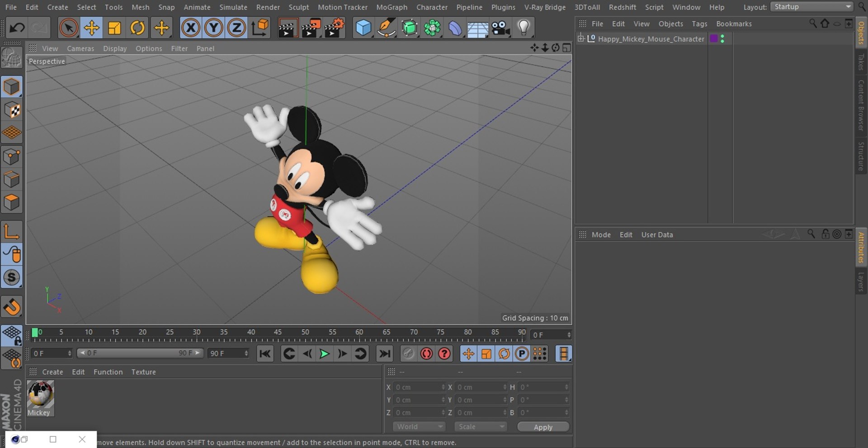Open the World coordinate dropdown
Image resolution: width=868 pixels, height=448 pixels.
click(419, 427)
